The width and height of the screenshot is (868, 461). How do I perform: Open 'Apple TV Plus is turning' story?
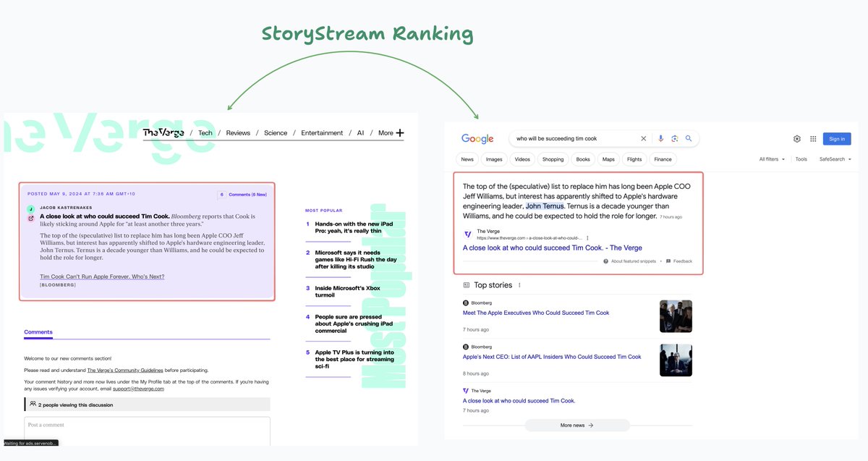coord(354,359)
